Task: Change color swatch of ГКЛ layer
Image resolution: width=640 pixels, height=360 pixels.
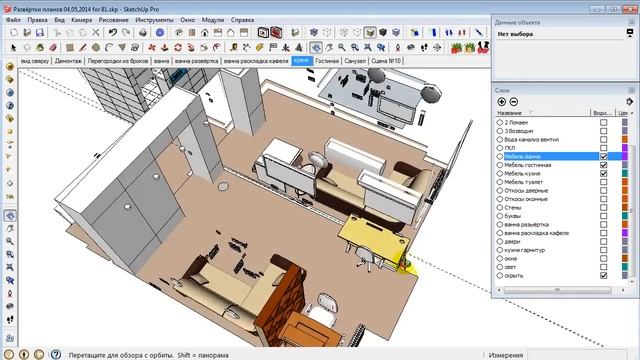Action: (624, 148)
